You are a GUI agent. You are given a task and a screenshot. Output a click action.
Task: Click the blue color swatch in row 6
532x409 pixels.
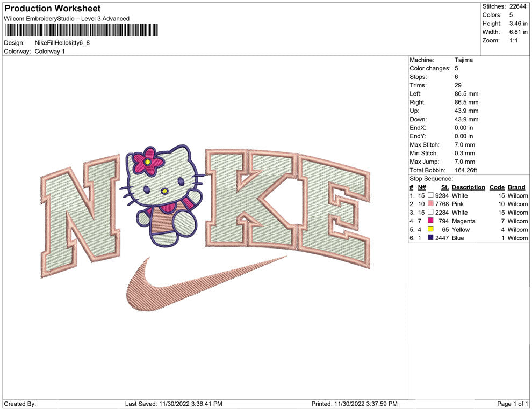(x=430, y=238)
